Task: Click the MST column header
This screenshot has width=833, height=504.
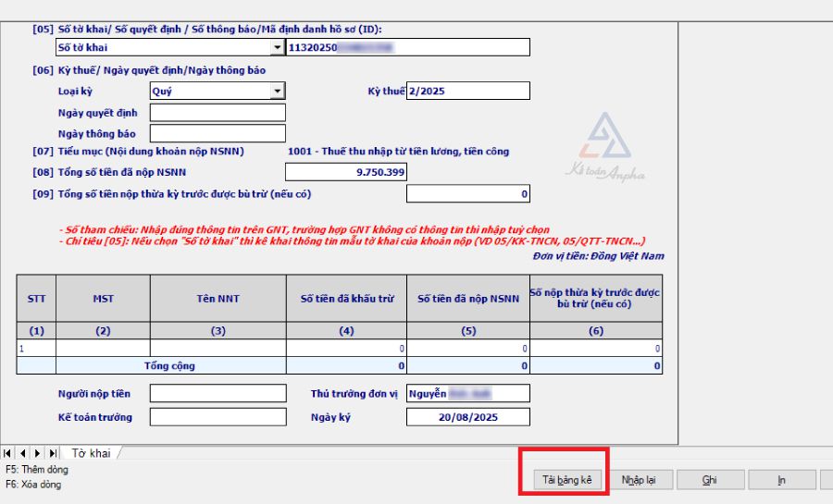Action: [103, 299]
